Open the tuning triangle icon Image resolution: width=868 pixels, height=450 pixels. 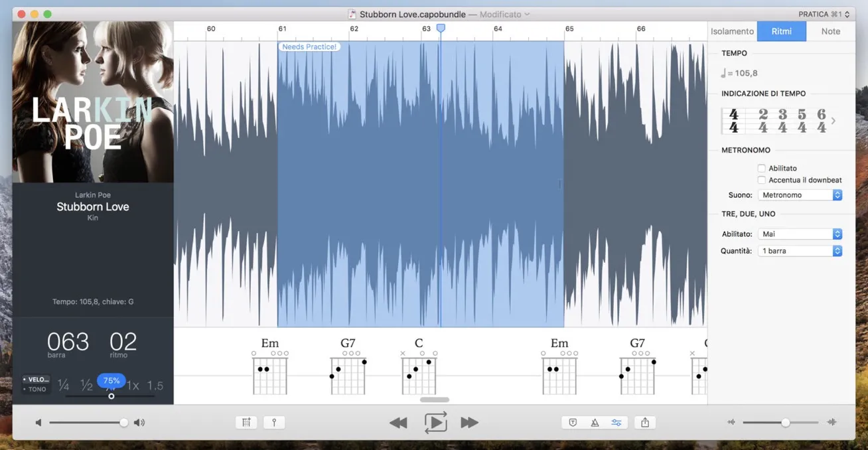coord(594,422)
